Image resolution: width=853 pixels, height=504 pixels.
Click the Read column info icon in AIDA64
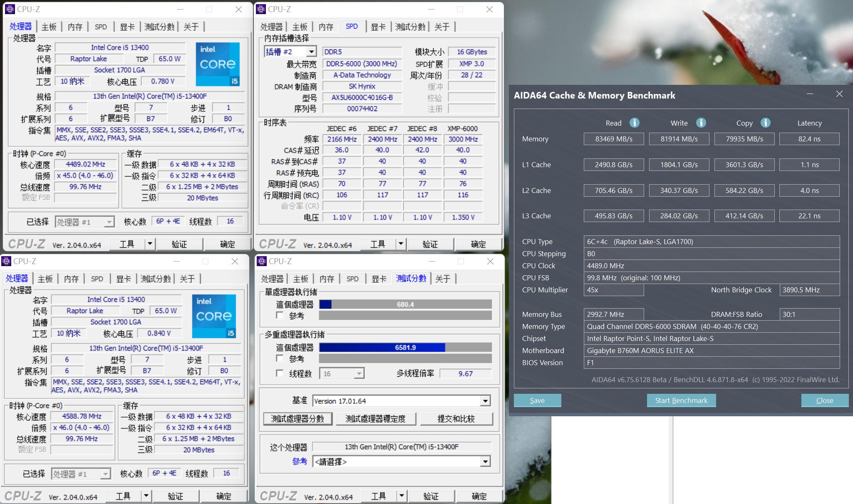point(634,123)
